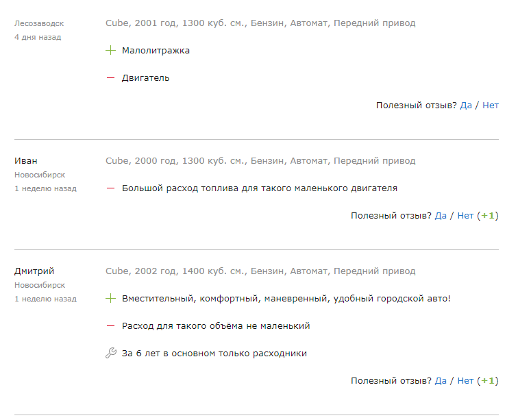The width and height of the screenshot is (518, 420).
Task: Click the +1 rating on Иван's review
Action: point(488,216)
